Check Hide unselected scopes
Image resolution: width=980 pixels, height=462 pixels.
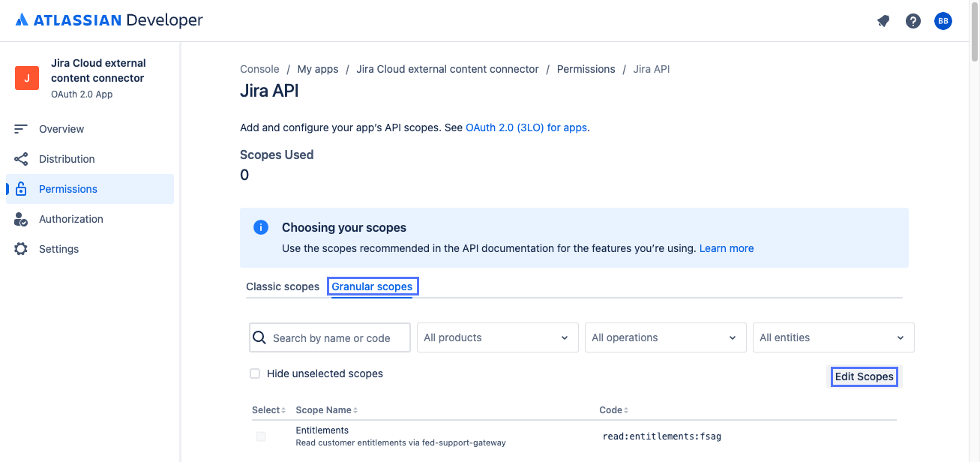[x=255, y=373]
